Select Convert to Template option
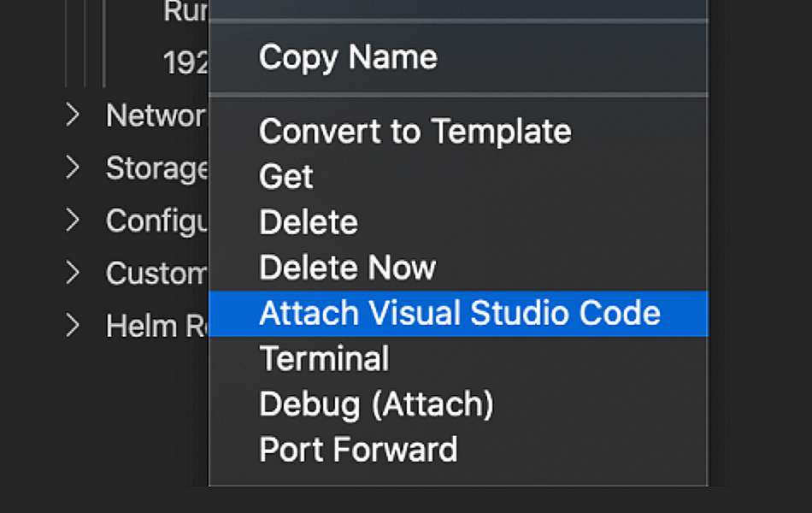Viewport: 812px width, 513px height. coord(414,132)
